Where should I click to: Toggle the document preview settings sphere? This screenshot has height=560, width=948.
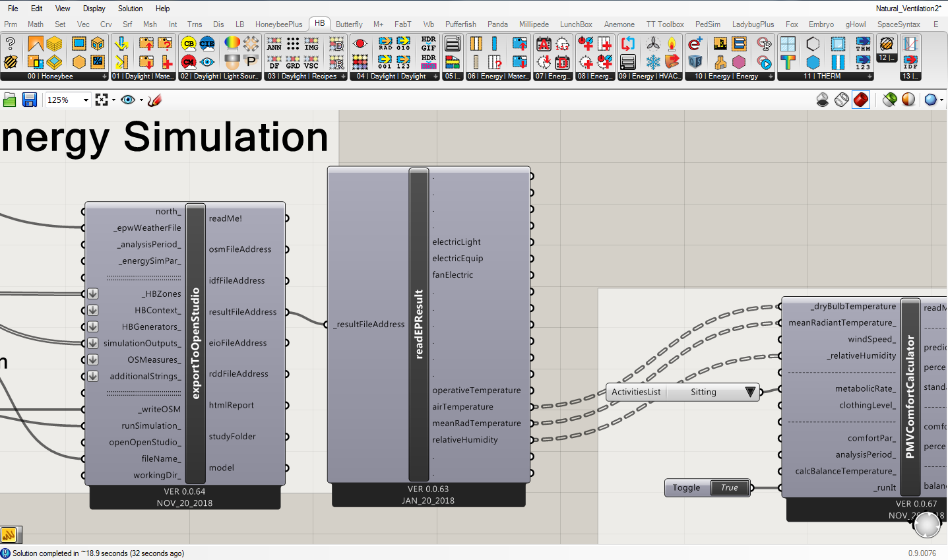coord(931,100)
